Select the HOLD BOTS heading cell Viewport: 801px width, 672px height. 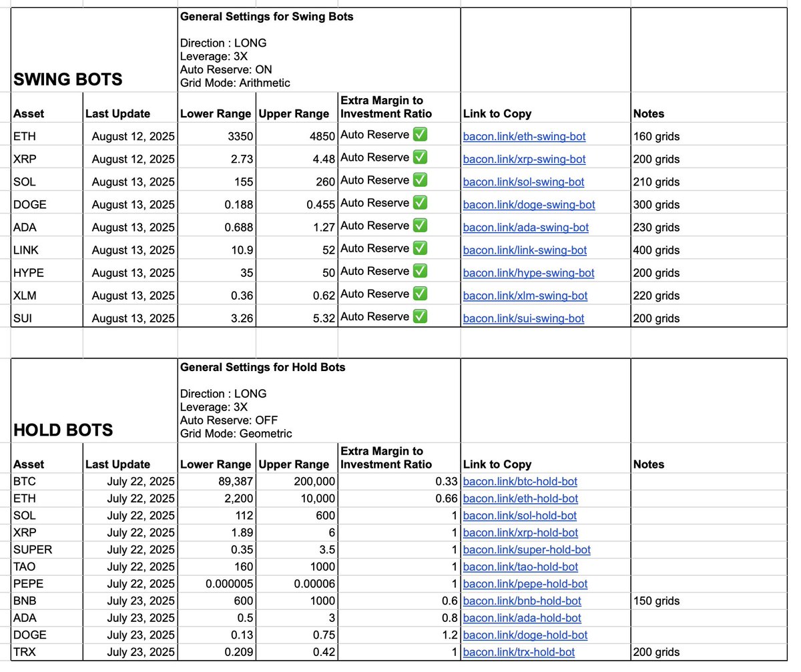click(x=94, y=400)
